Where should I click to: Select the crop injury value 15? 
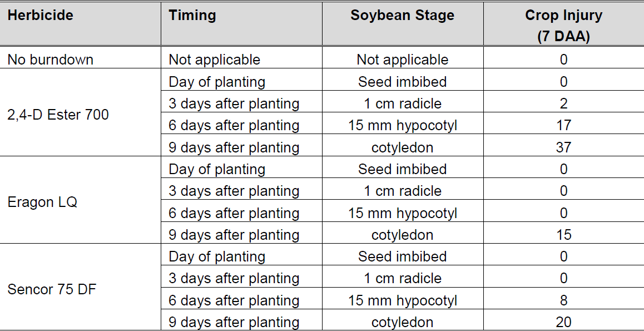click(x=563, y=235)
